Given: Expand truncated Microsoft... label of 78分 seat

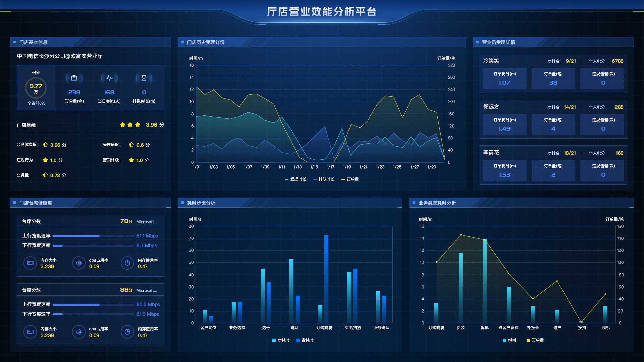Looking at the screenshot, I should point(147,222).
